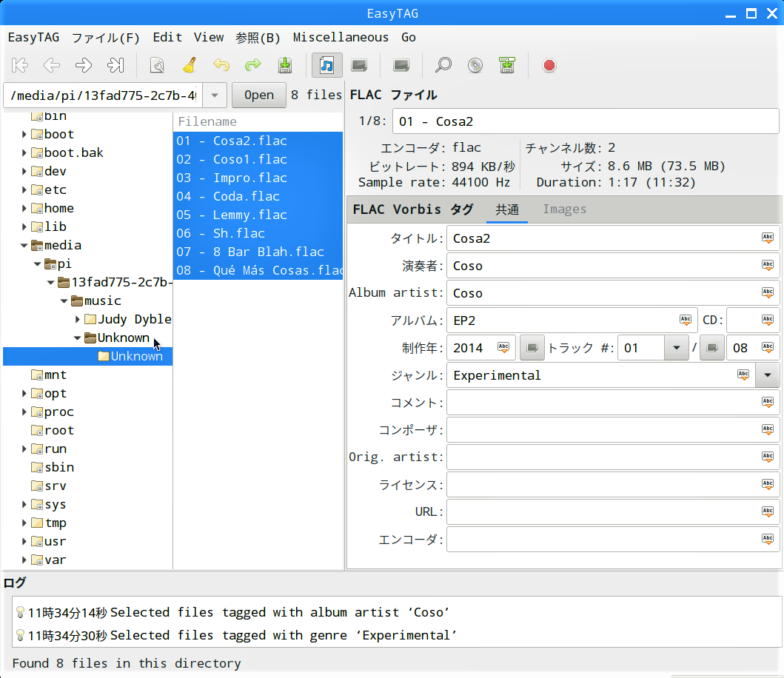784x678 pixels.
Task: Apply year to selected files icon
Action: [x=503, y=347]
